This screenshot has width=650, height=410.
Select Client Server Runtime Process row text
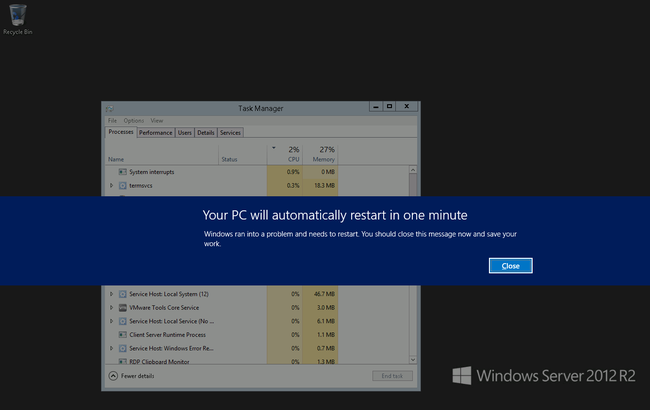(167, 335)
